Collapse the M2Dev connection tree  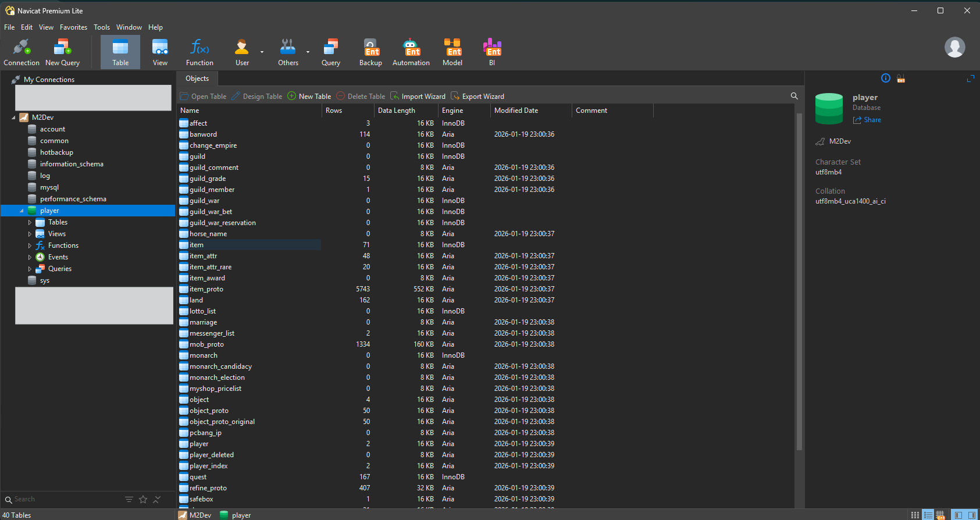14,117
